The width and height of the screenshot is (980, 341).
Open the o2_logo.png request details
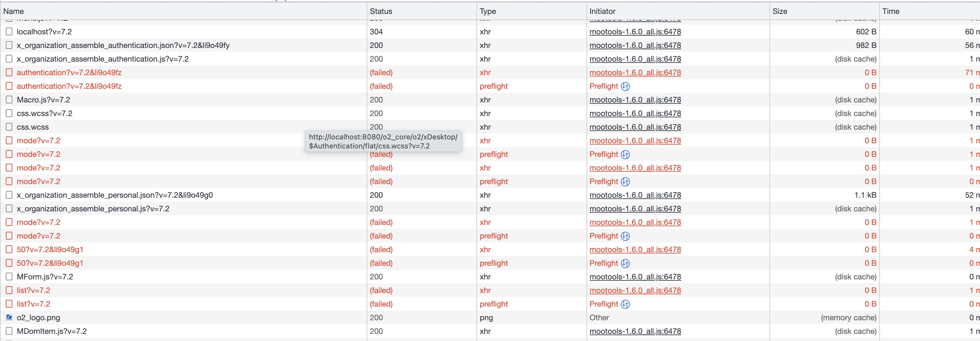(38, 317)
